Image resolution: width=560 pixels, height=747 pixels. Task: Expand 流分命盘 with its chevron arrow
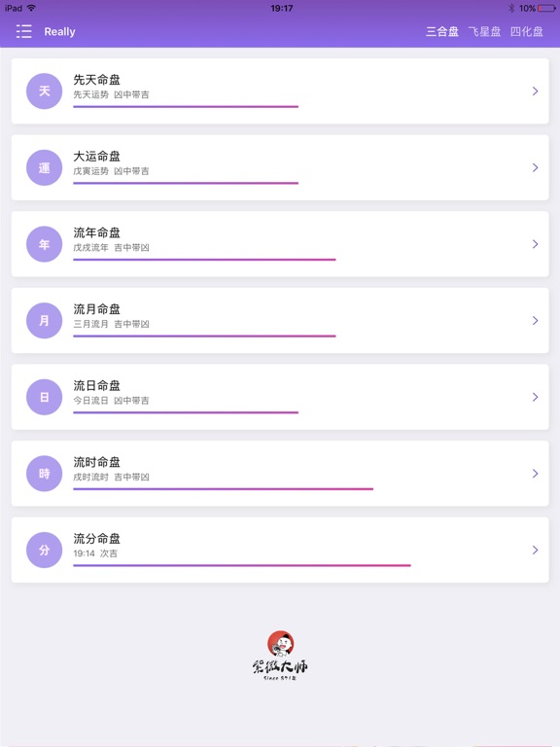tap(536, 550)
